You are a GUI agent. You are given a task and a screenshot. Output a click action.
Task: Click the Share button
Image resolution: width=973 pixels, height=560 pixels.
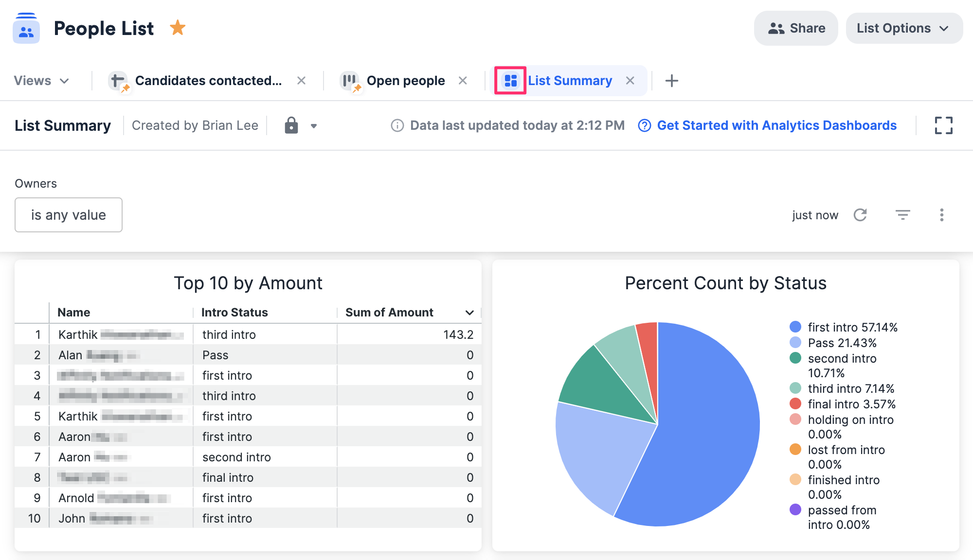(796, 28)
